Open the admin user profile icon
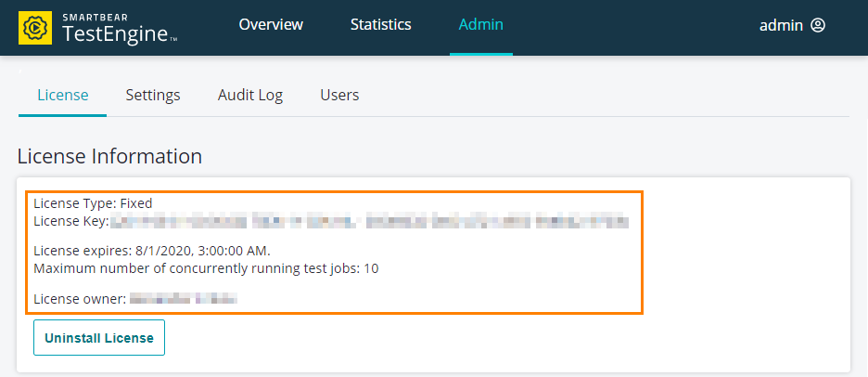The height and width of the screenshot is (377, 868). pyautogui.click(x=818, y=25)
